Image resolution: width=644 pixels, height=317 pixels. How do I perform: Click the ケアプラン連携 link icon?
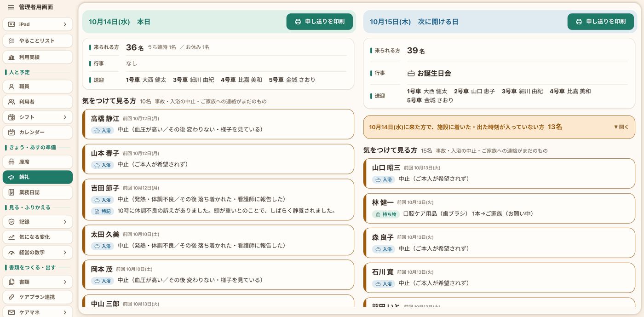(11, 297)
